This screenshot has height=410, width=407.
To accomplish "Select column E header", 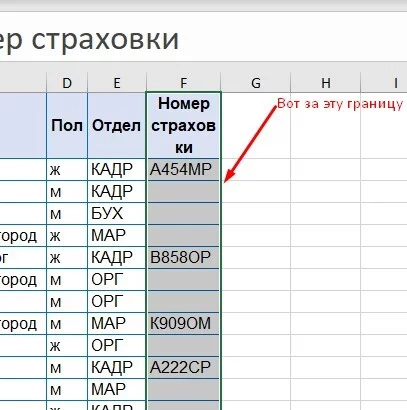I will tap(117, 83).
